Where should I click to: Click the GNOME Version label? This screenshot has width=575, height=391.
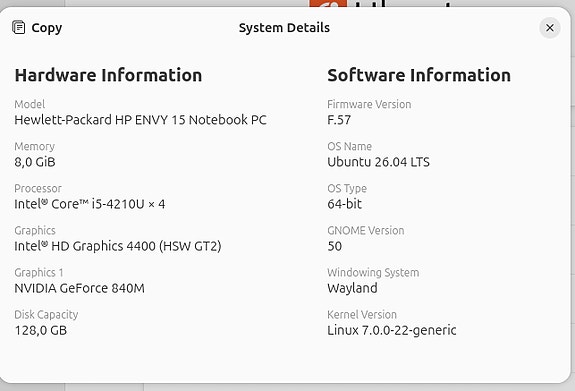pyautogui.click(x=366, y=230)
